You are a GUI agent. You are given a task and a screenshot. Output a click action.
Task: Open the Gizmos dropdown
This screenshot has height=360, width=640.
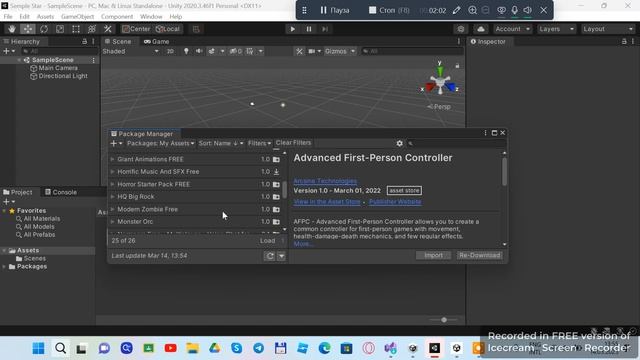point(340,51)
